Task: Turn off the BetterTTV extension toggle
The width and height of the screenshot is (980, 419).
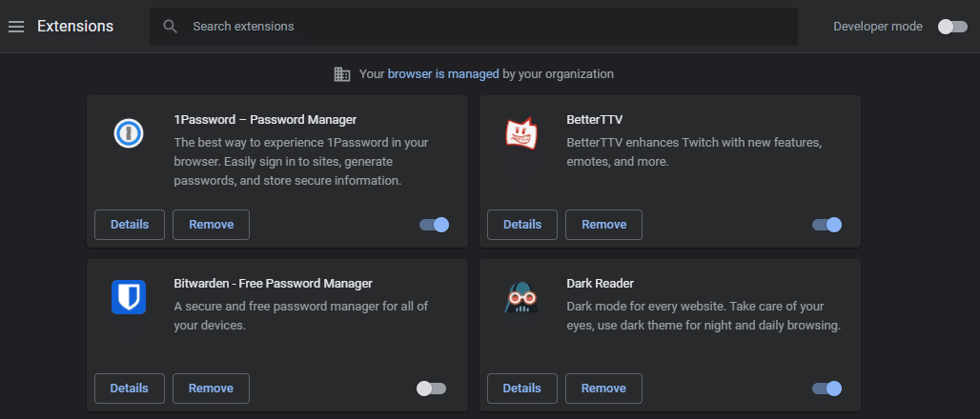Action: 827,225
